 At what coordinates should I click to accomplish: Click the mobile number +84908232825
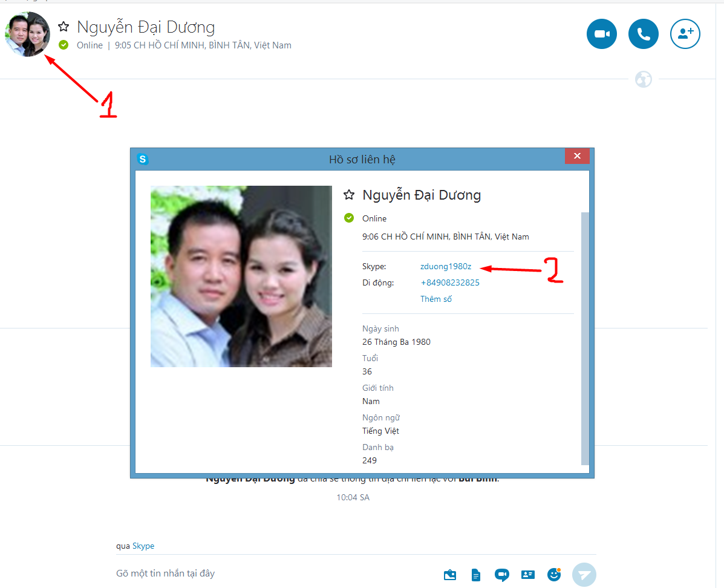450,283
